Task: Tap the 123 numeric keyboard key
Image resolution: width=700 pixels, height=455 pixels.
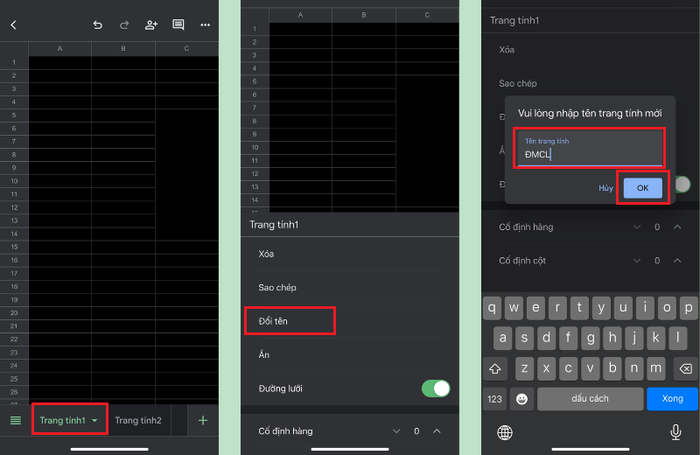Action: pos(495,399)
